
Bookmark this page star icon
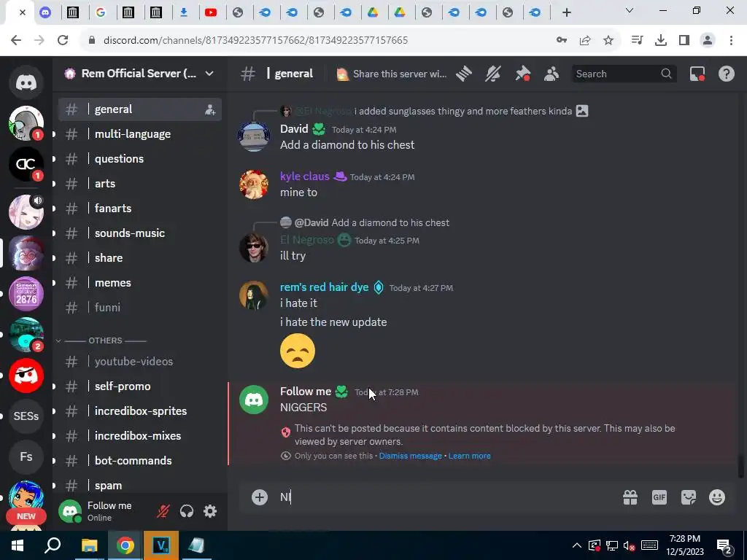pyautogui.click(x=608, y=40)
